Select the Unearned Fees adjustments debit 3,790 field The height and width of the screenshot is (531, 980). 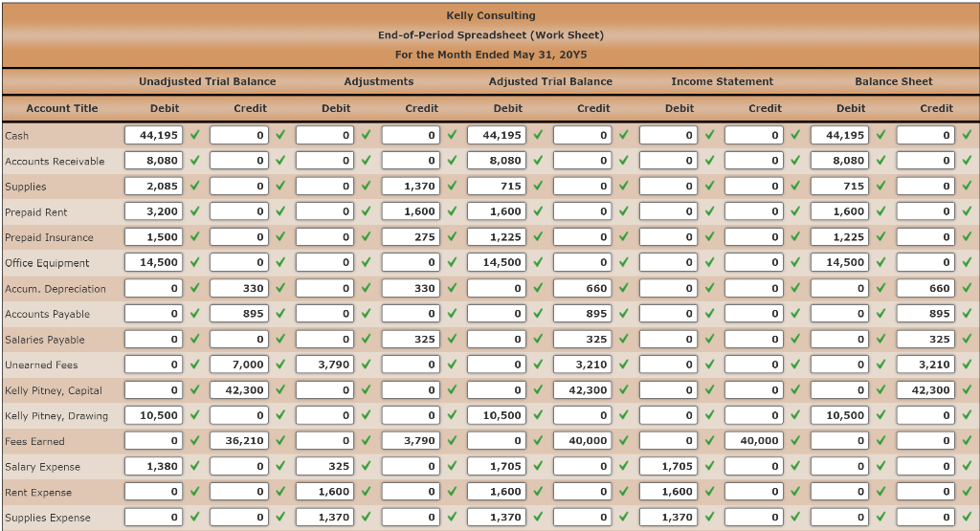[325, 365]
